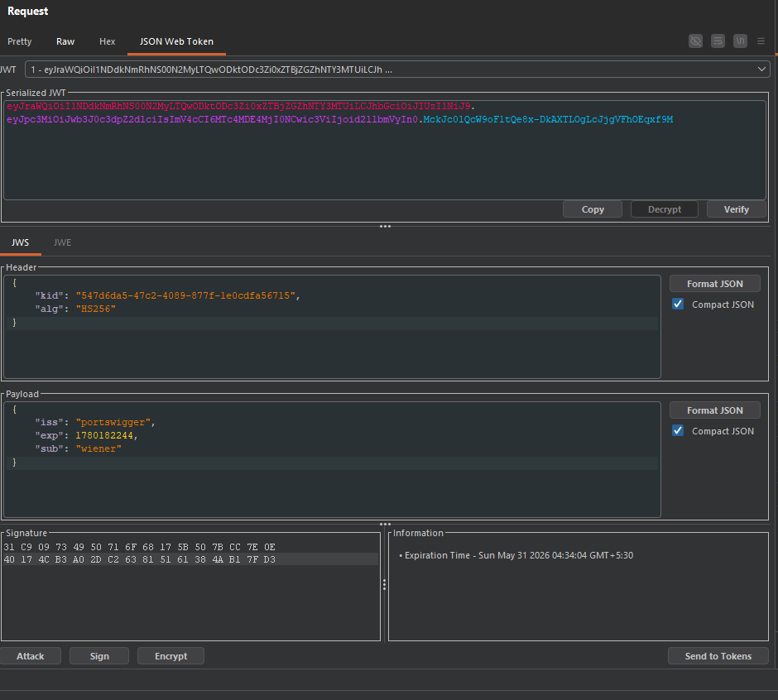
Task: Open the JWE tab
Action: coord(63,242)
